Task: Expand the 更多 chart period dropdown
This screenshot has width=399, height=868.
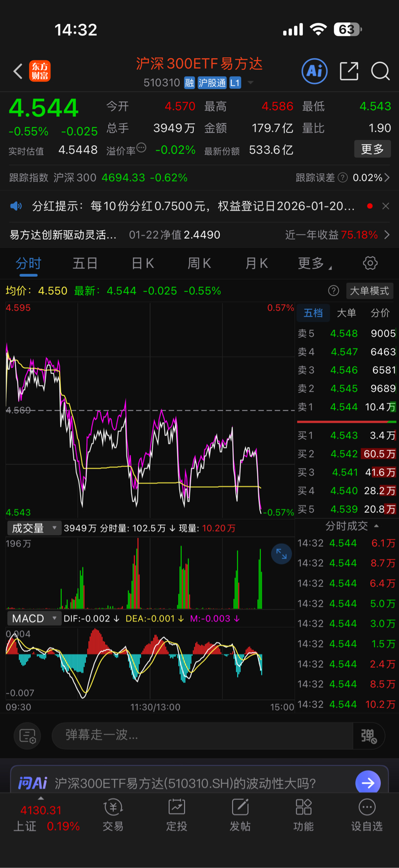Action: pos(315,263)
